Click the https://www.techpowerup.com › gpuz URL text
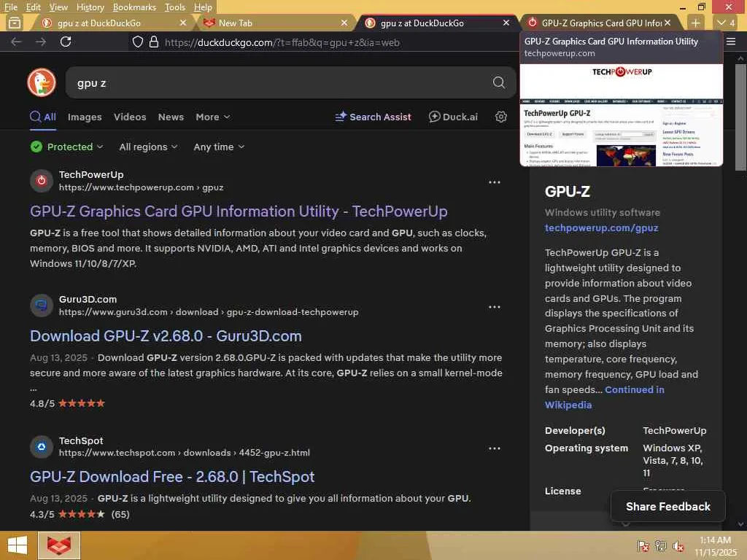This screenshot has height=560, width=747. coord(141,187)
